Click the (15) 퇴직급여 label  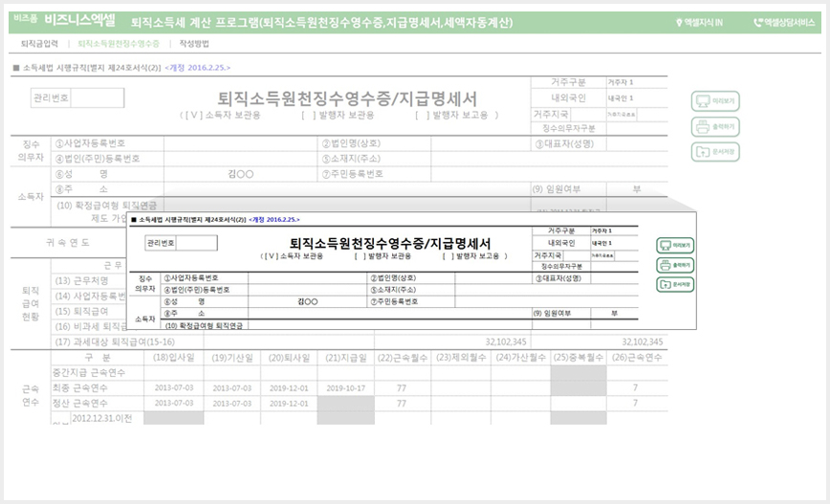click(x=81, y=312)
